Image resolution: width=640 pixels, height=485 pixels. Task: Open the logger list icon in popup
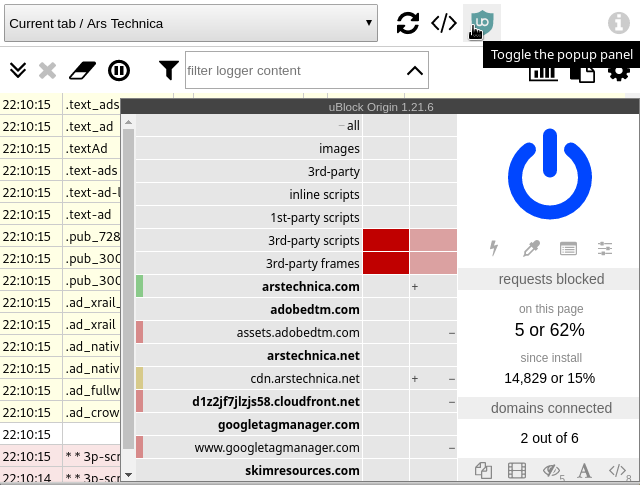[x=568, y=248]
